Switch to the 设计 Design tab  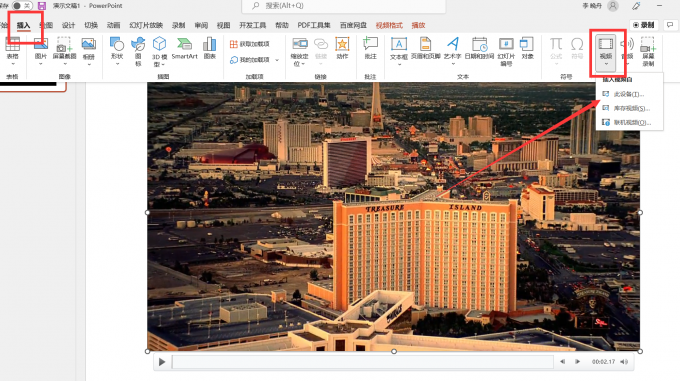[x=68, y=26]
